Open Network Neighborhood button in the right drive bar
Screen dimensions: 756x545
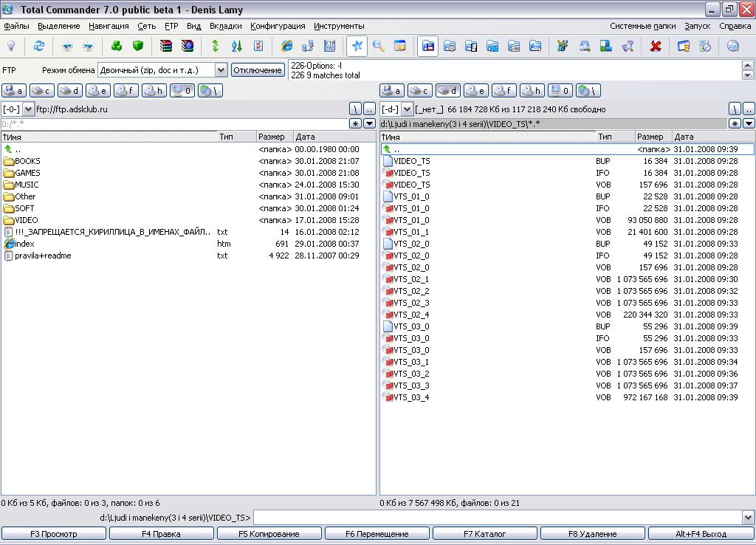588,91
